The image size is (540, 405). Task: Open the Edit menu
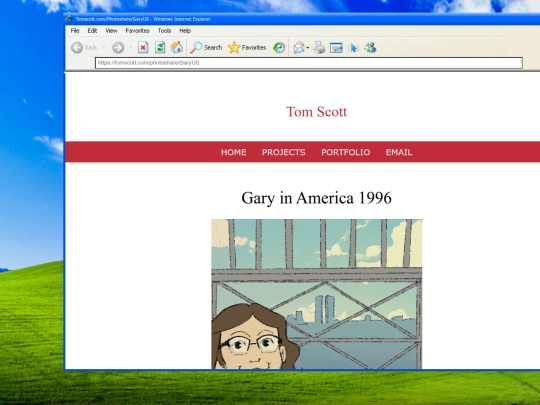click(x=92, y=31)
